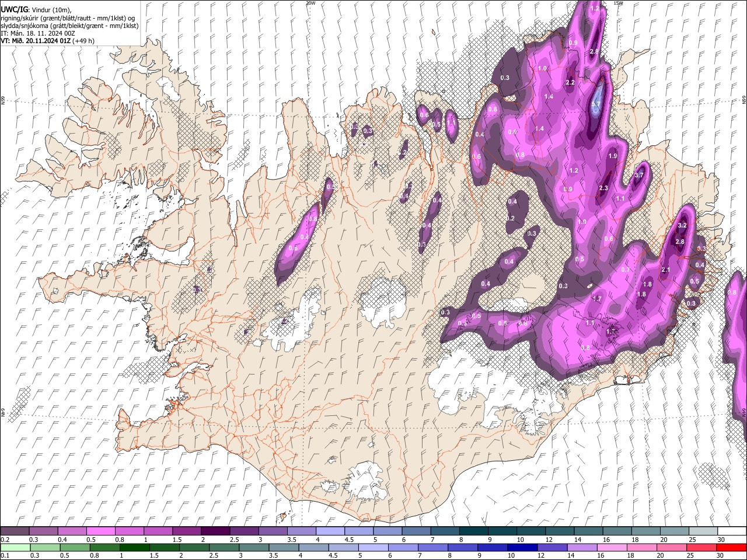The width and height of the screenshot is (747, 560).
Task: Select the white 30 swatch in upper legend
Action: coord(731,531)
